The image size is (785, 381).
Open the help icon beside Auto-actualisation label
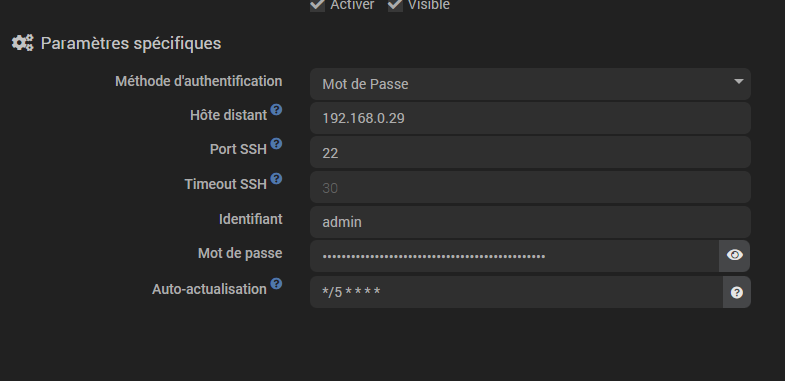276,284
